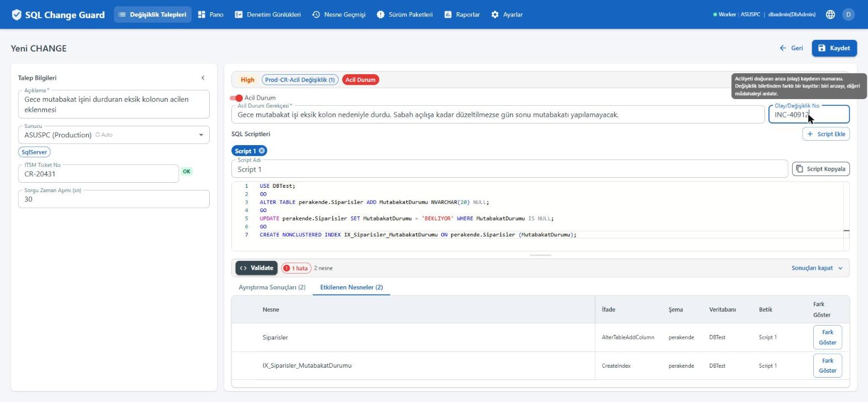Click the CREATE NONCLUSTERED INDEX line
The image size is (868, 402).
(418, 235)
